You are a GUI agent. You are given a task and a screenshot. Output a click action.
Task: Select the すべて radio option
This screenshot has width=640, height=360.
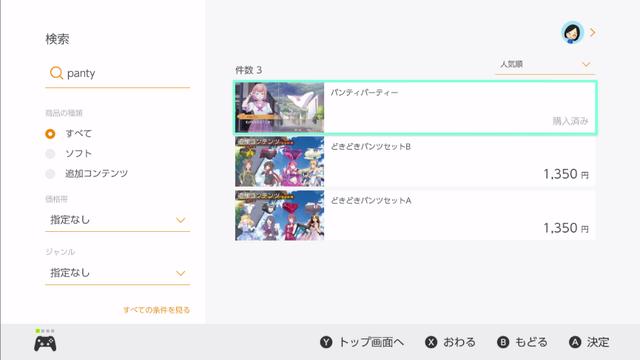point(50,134)
